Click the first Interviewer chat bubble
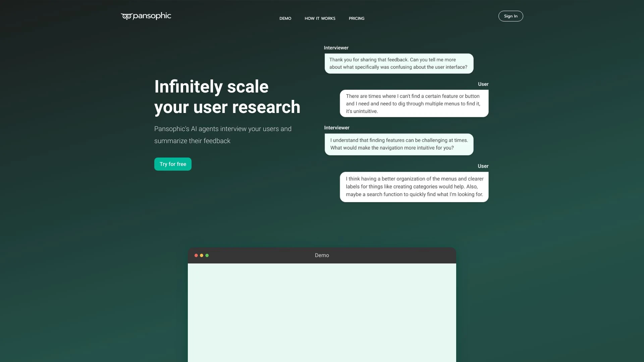Image resolution: width=644 pixels, height=362 pixels. pyautogui.click(x=398, y=63)
